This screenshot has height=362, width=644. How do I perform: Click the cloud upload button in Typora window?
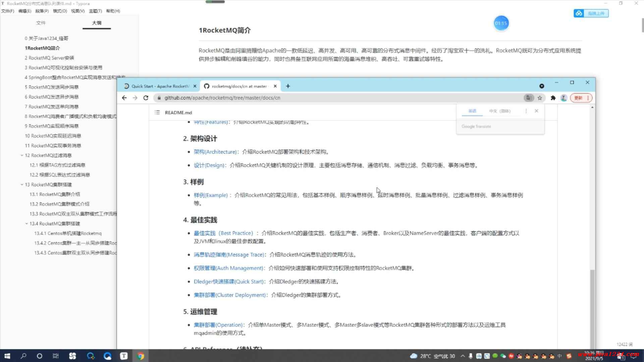click(591, 13)
